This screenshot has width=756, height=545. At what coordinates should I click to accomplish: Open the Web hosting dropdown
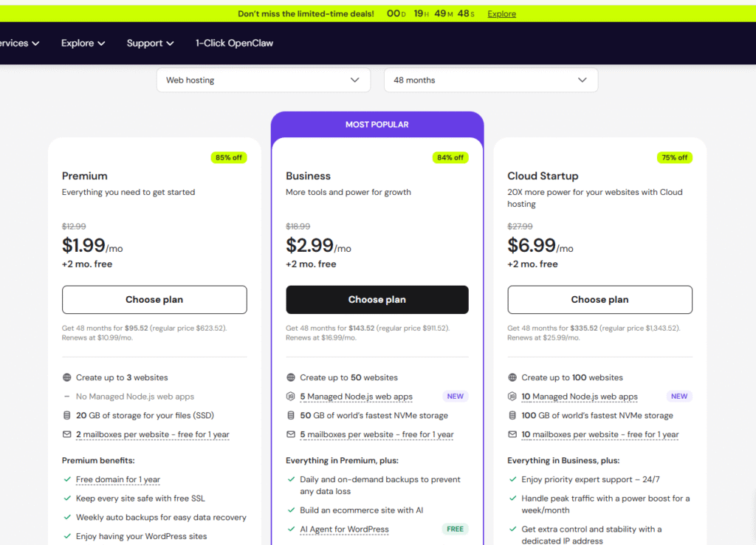point(264,80)
